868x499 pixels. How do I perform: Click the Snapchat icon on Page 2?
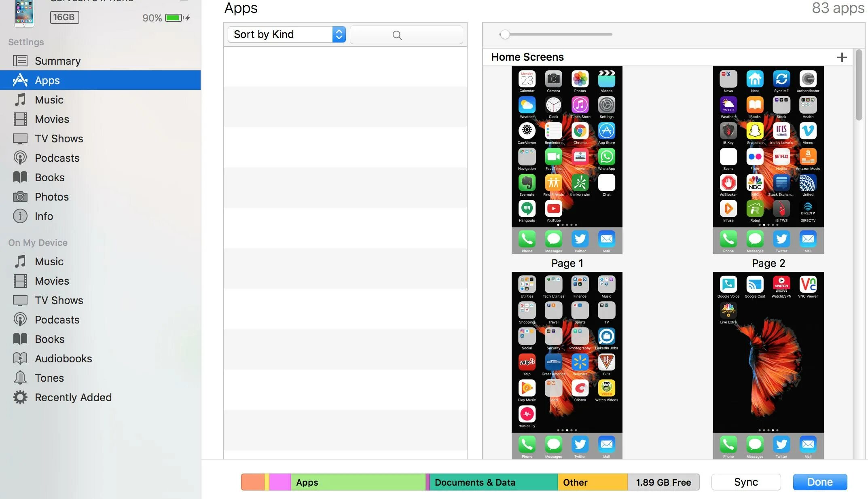point(755,131)
